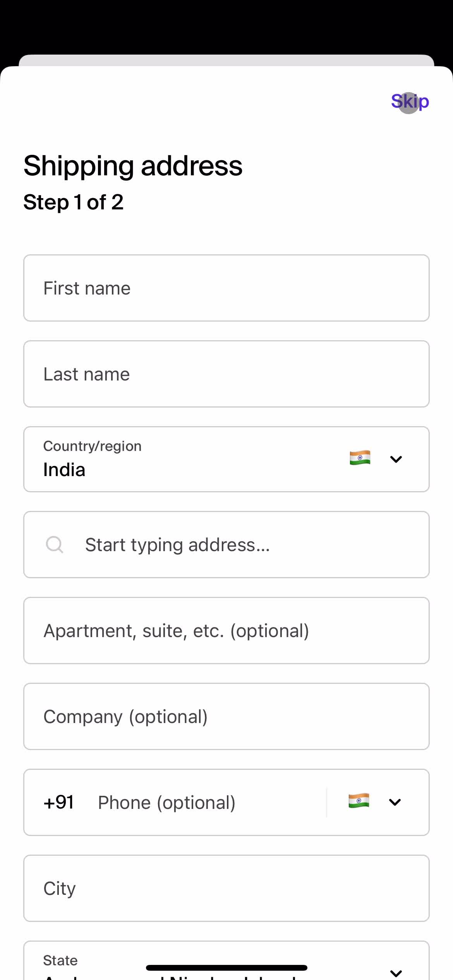Select the Apartment, suite, etc. field

click(226, 631)
